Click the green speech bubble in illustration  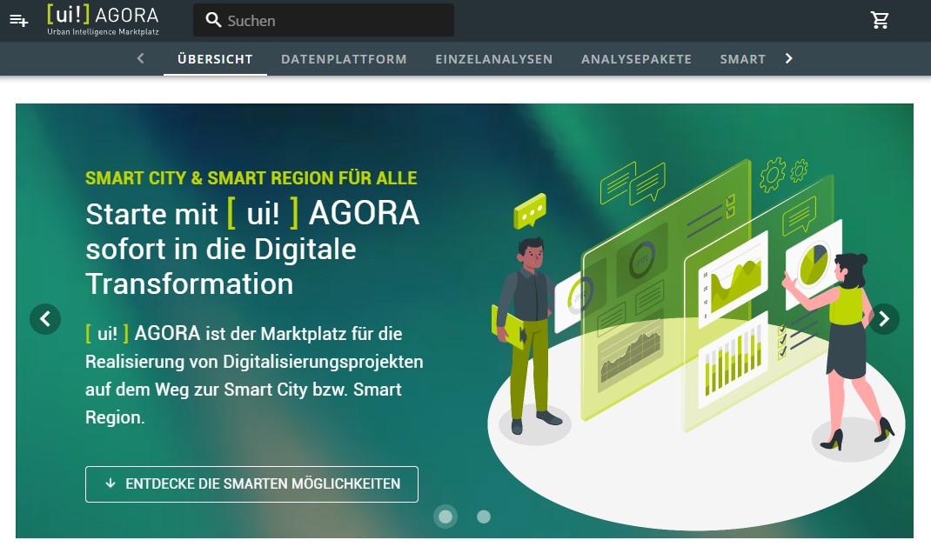530,212
